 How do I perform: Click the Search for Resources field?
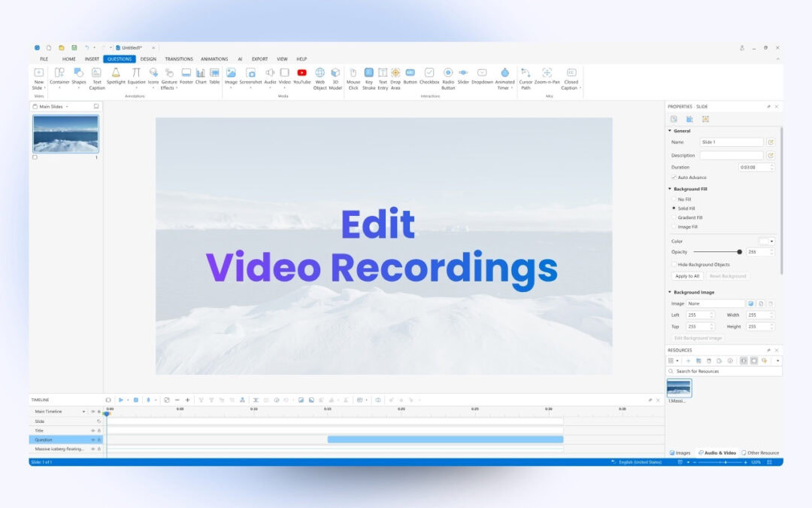(x=723, y=371)
